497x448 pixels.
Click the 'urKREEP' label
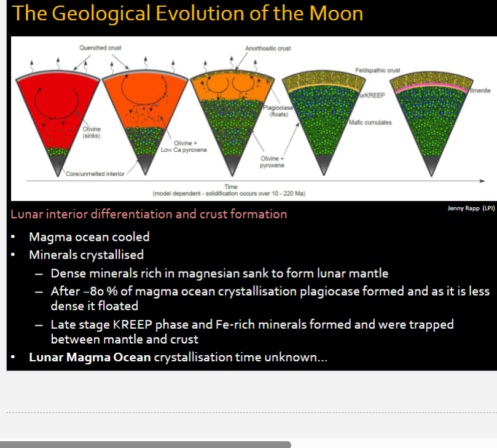[371, 97]
